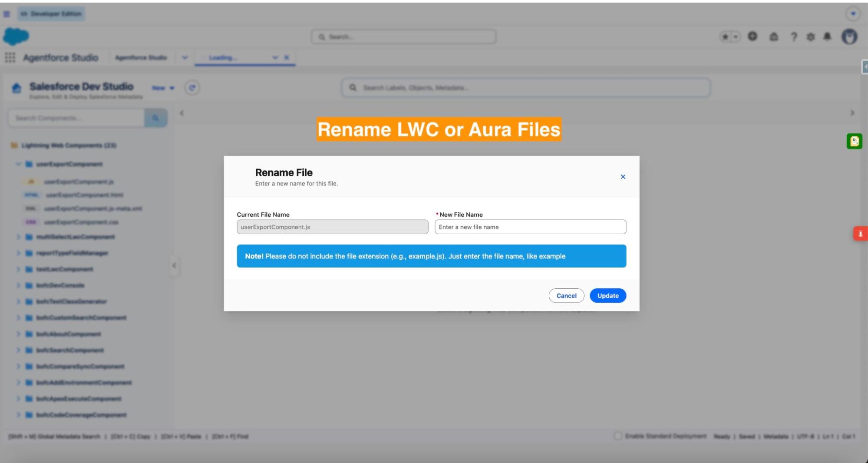This screenshot has height=463, width=868.
Task: Cancel the file rename
Action: [x=566, y=295]
